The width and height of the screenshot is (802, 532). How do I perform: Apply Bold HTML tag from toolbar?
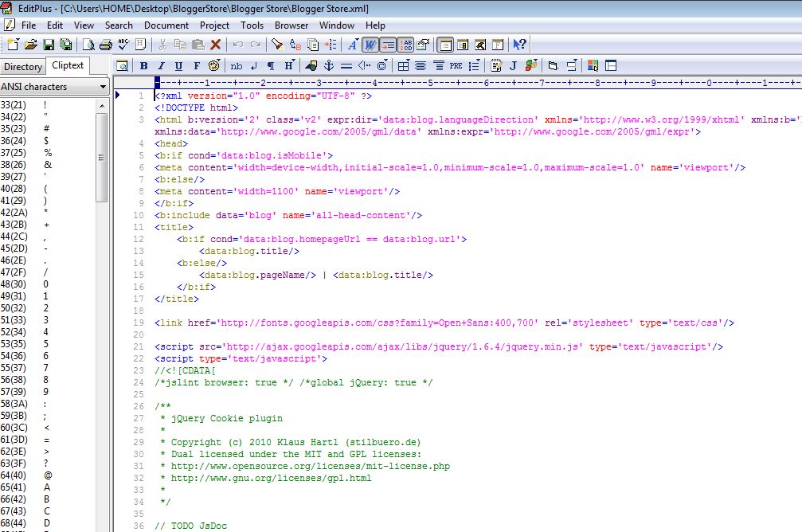(144, 65)
